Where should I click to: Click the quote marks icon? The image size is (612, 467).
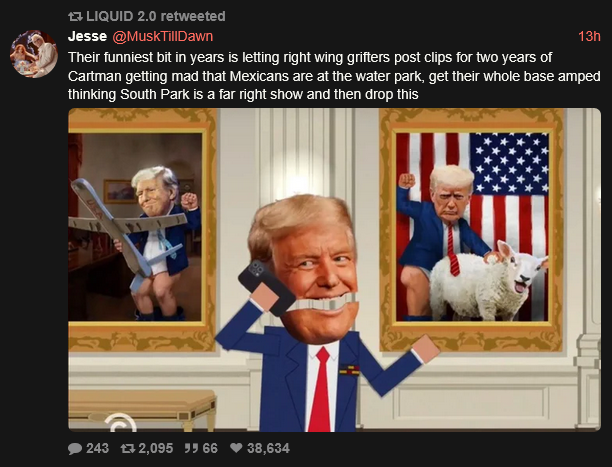click(190, 448)
